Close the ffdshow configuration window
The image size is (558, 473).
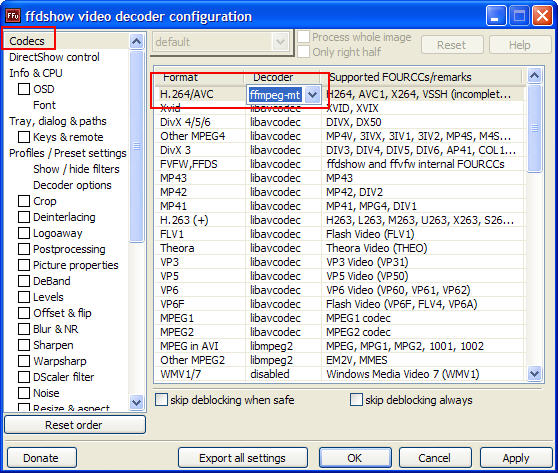(x=542, y=16)
